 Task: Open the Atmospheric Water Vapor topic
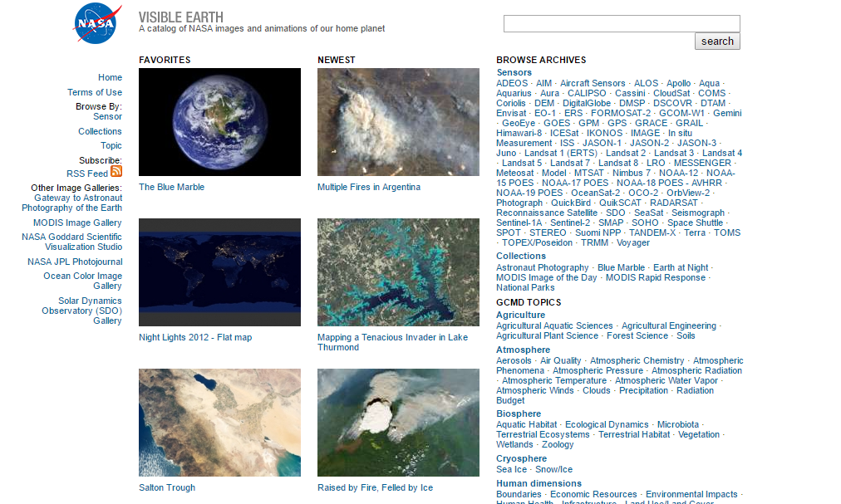(666, 380)
